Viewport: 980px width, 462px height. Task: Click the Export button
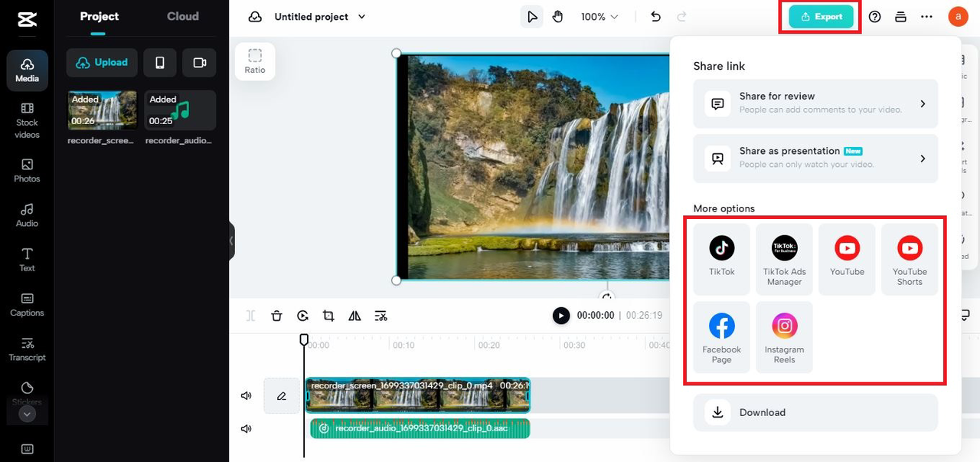click(x=821, y=17)
